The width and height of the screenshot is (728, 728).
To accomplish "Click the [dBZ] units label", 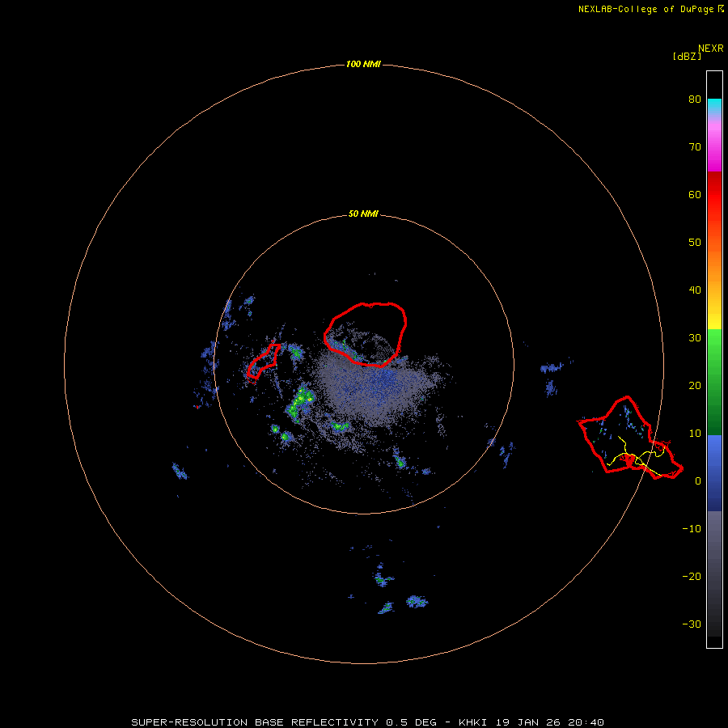I will click(687, 57).
